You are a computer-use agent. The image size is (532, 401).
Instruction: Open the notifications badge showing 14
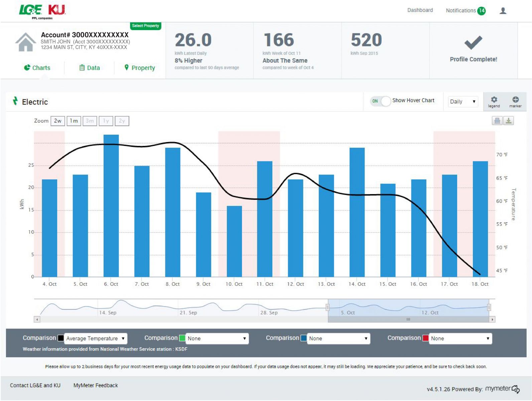[x=481, y=11]
